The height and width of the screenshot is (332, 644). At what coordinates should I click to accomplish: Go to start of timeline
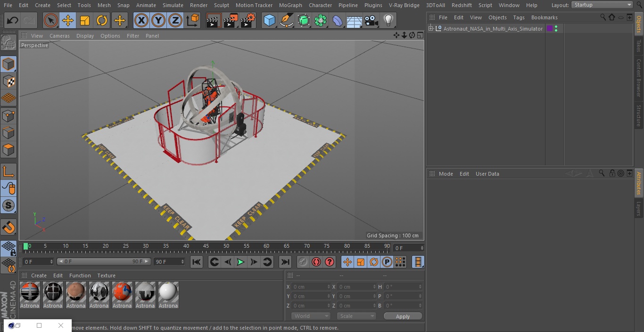[x=197, y=262]
